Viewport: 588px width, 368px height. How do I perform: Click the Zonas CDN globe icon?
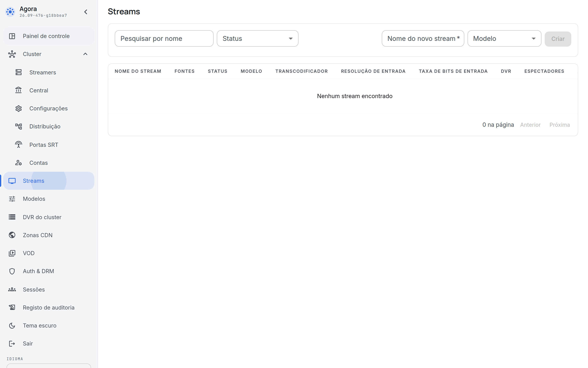click(x=12, y=235)
